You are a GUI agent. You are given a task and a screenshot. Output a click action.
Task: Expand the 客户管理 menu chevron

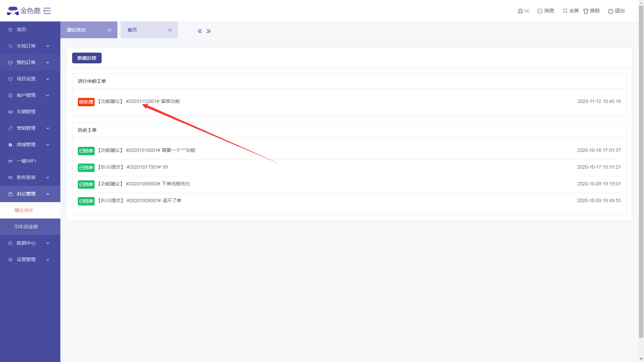48,96
